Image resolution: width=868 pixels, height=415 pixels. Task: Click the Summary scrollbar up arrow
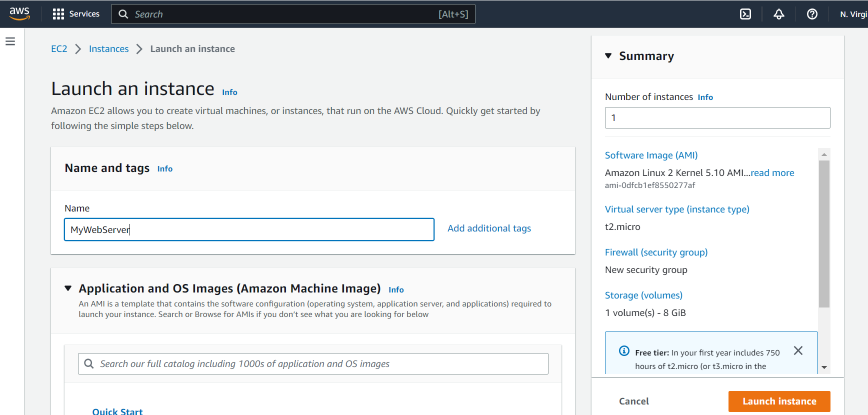[x=824, y=154]
